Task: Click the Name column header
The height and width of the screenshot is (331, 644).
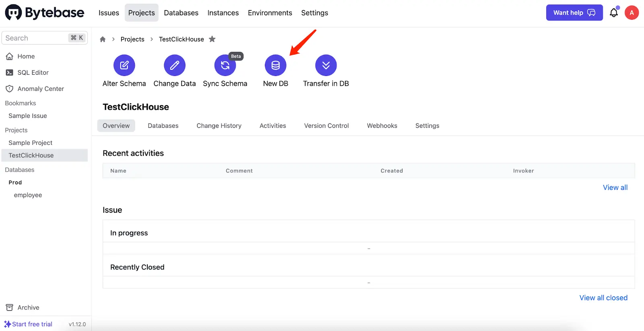Action: (x=118, y=171)
